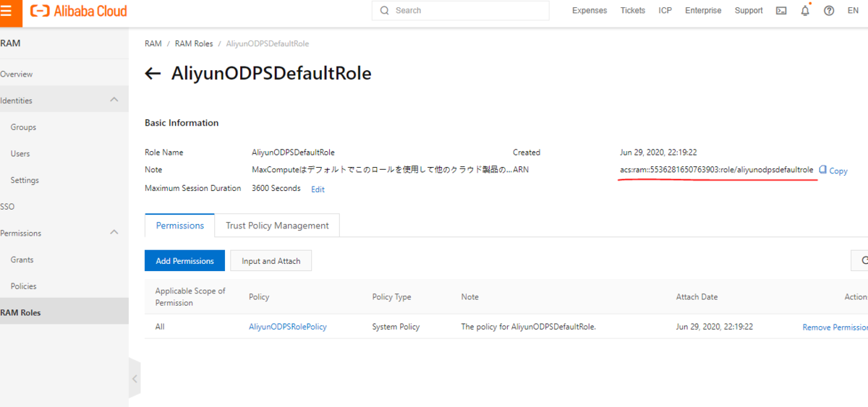The width and height of the screenshot is (868, 407).
Task: Click the Applicable Scope of Permission header
Action: (190, 297)
